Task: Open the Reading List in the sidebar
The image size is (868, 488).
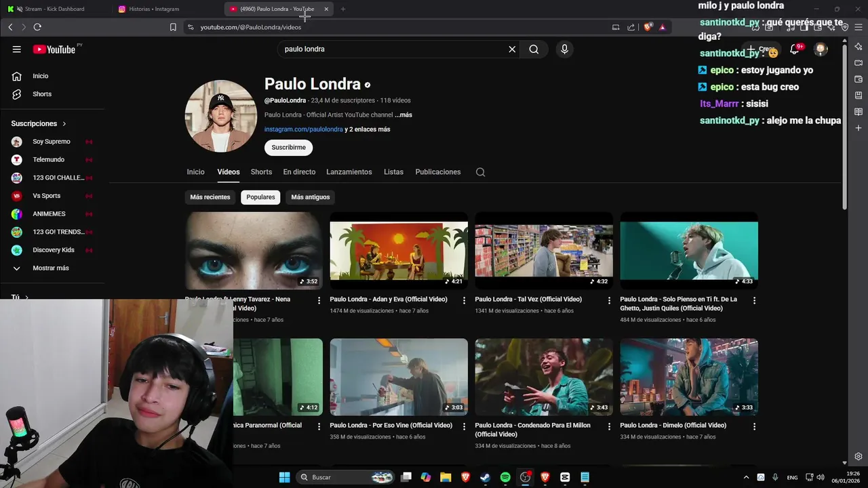Action: (859, 112)
